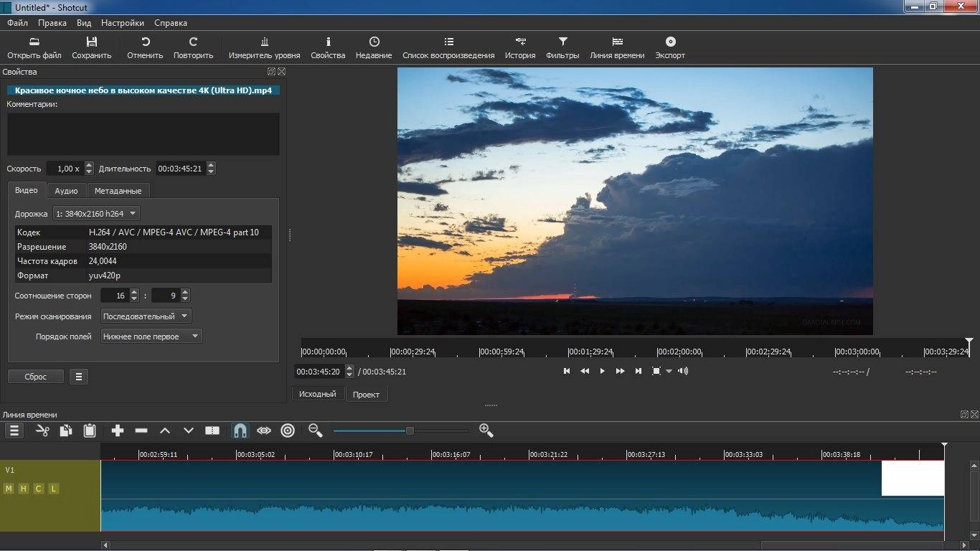Cut clip with timeline scissors icon
The height and width of the screenshot is (551, 980).
(42, 430)
